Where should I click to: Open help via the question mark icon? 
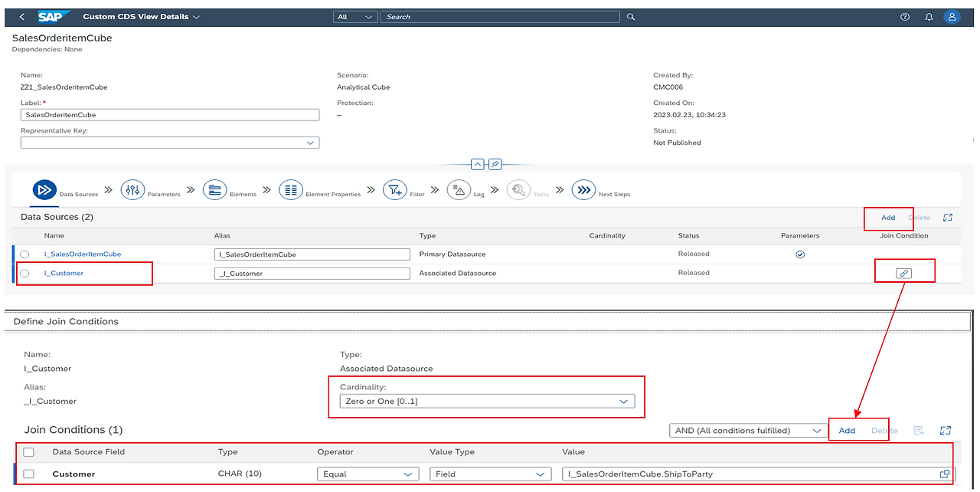(x=905, y=16)
